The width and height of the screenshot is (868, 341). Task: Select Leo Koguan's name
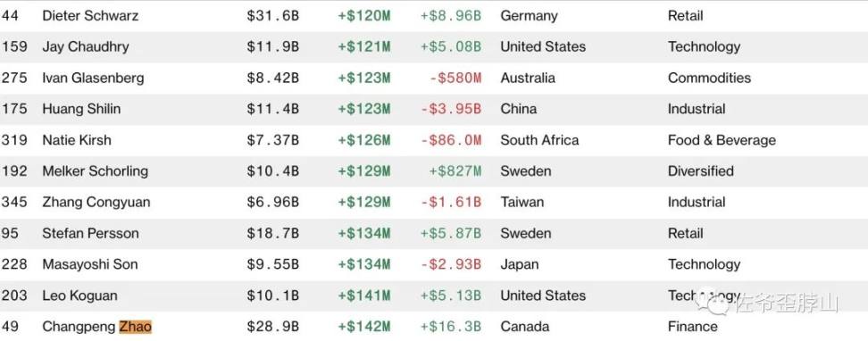[79, 295]
